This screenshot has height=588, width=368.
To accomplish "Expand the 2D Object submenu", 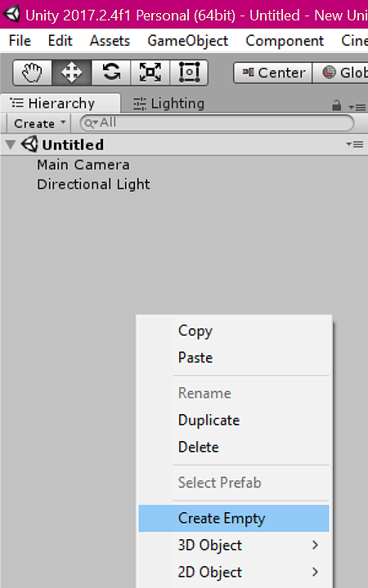I will [234, 572].
